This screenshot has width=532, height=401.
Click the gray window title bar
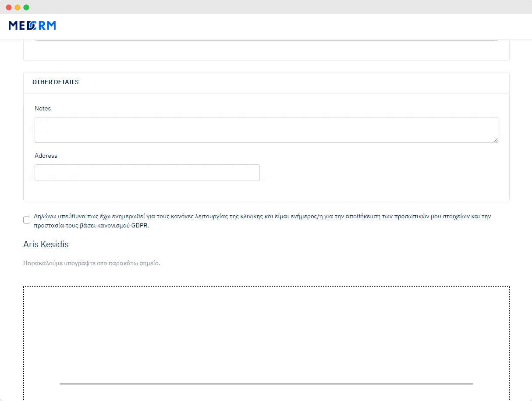pyautogui.click(x=266, y=7)
